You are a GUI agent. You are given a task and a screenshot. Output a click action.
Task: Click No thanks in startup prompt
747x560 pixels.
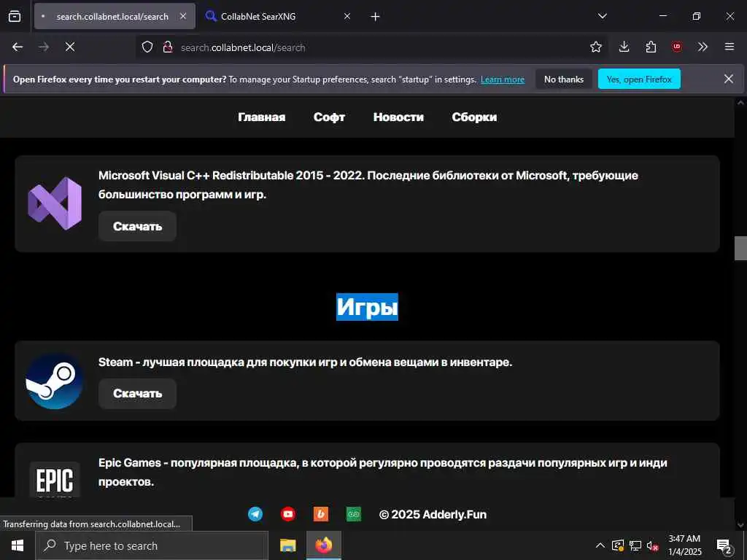564,79
